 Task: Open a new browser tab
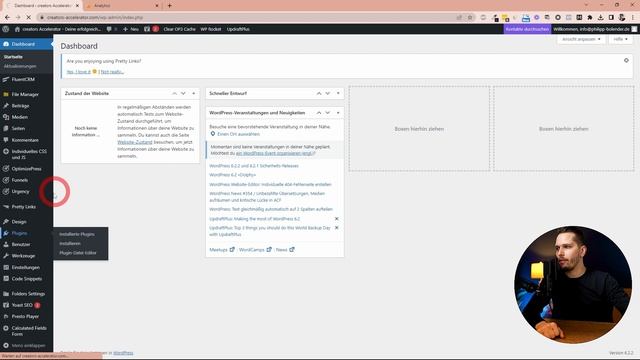[x=169, y=6]
